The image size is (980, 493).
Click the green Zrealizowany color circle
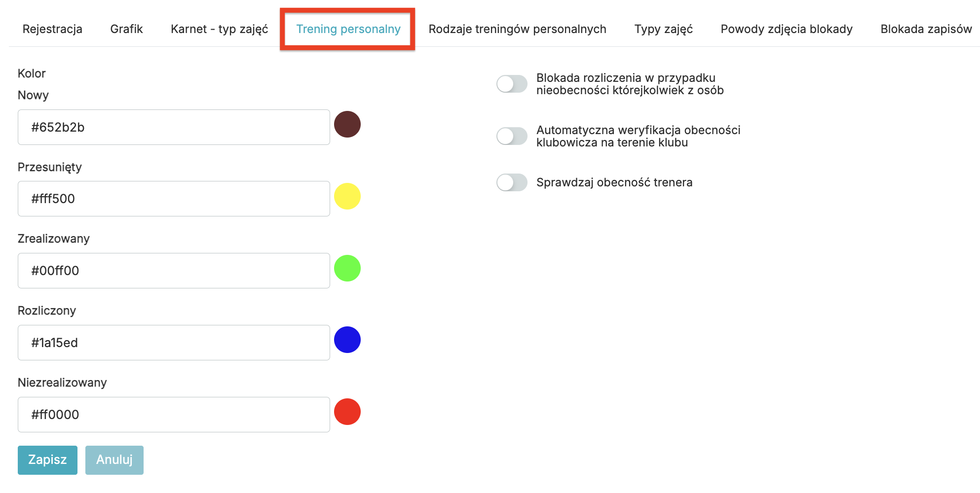point(347,268)
